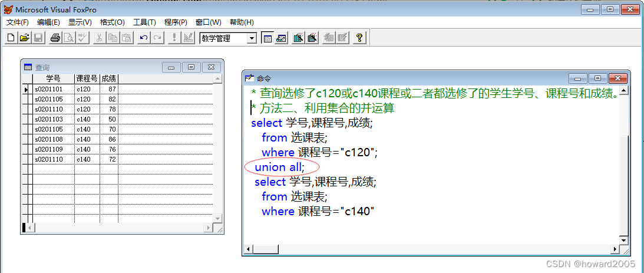Select the grade cell 87

tap(109, 89)
